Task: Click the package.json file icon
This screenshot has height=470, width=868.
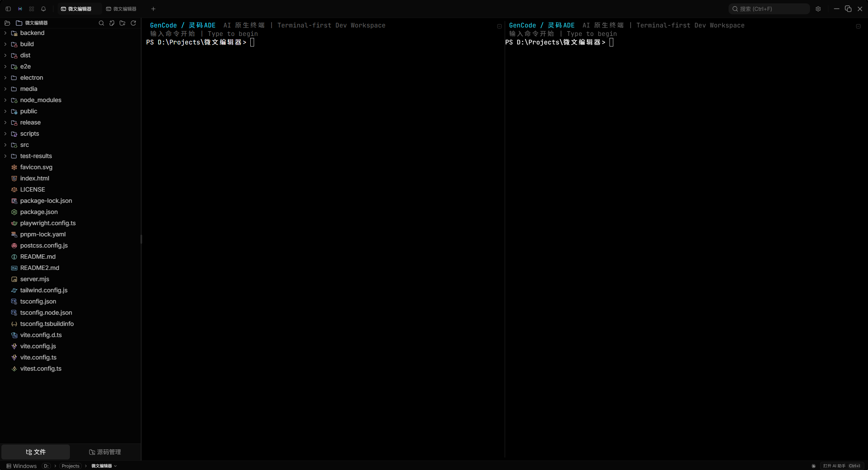Action: (x=14, y=212)
